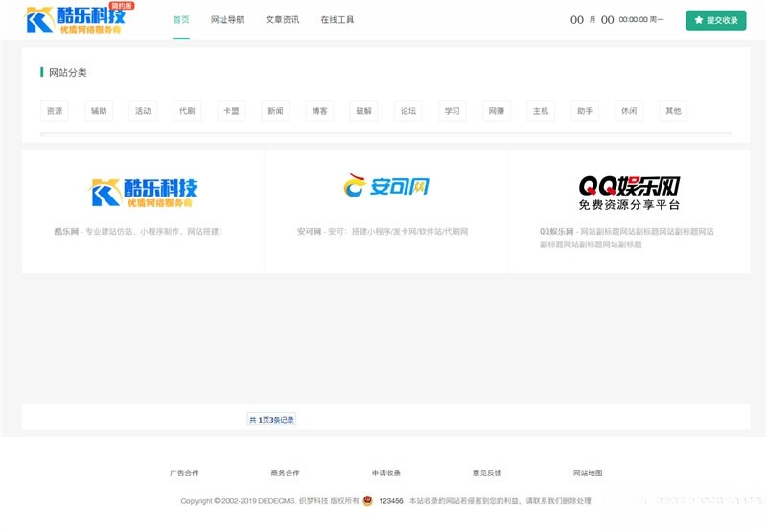The width and height of the screenshot is (767, 532).
Task: Filter by 卡盟 category
Action: 231,111
